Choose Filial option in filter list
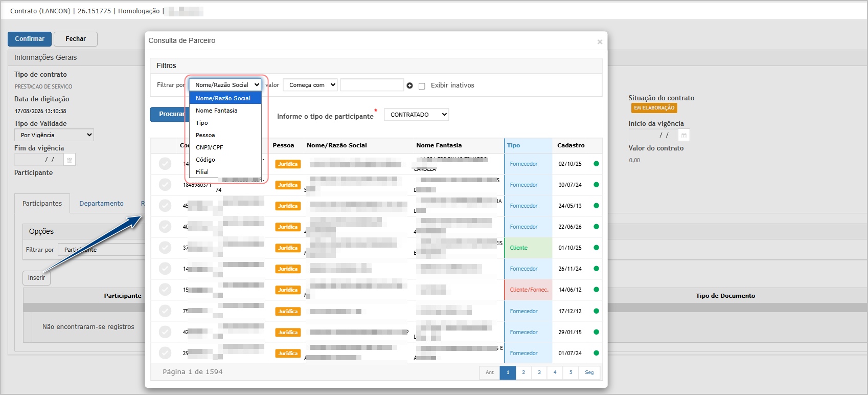Viewport: 868px width, 395px height. pyautogui.click(x=225, y=172)
